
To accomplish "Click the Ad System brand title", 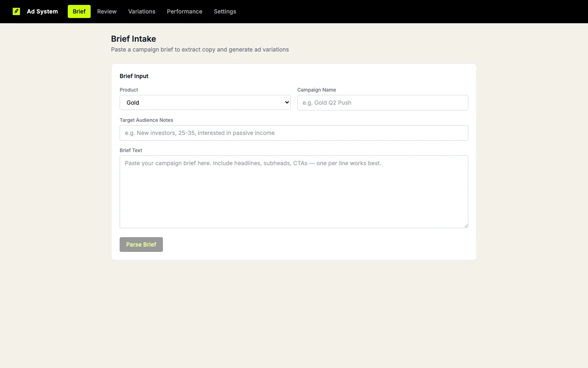I will (42, 11).
